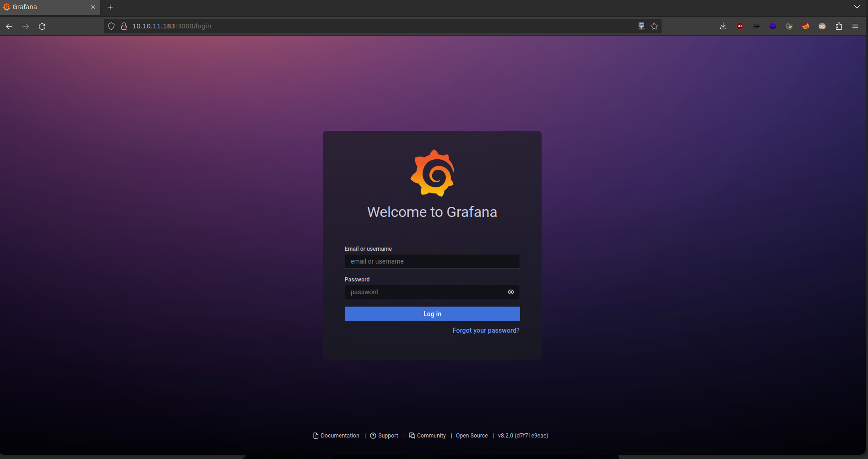
Task: Click the Log in button
Action: click(x=432, y=314)
